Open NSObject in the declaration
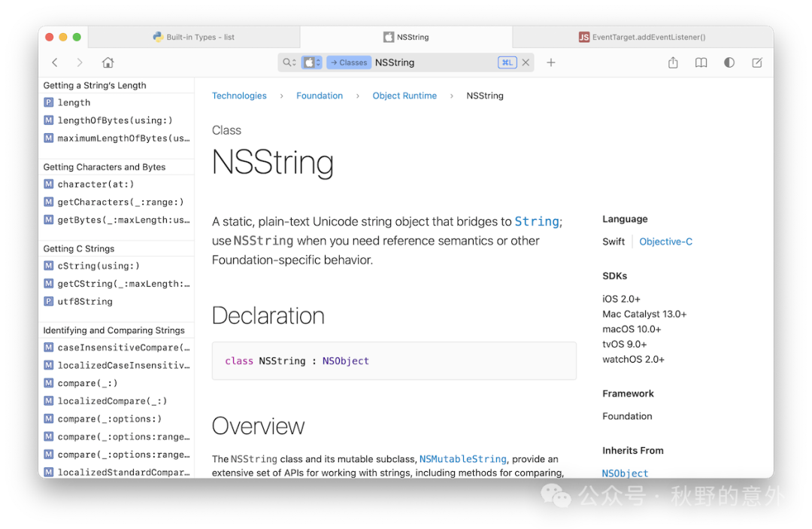Viewport: 812px width, 529px height. (345, 361)
